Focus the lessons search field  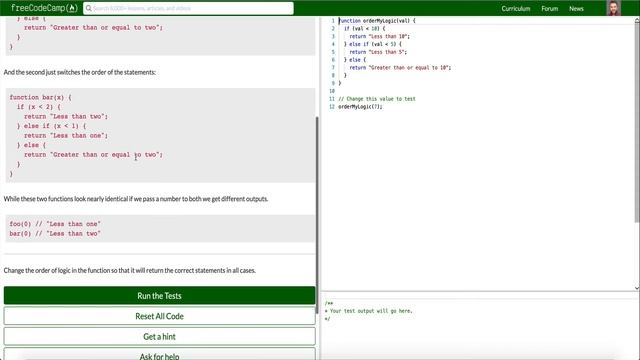[x=188, y=8]
